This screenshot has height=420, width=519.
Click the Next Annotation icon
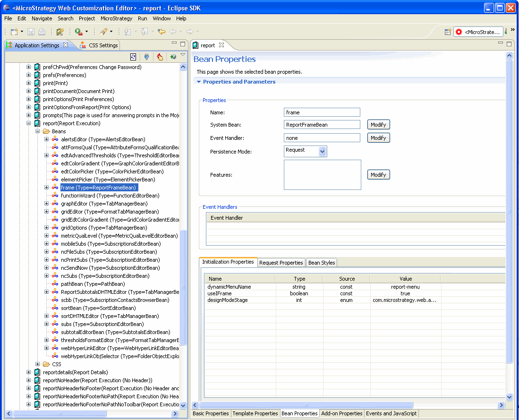[x=128, y=32]
